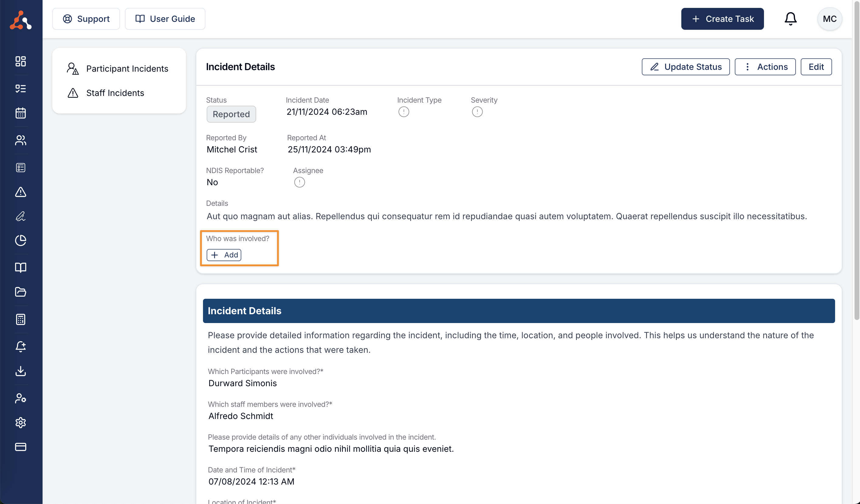Image resolution: width=860 pixels, height=504 pixels.
Task: Open notifications bell in top bar
Action: [790, 19]
